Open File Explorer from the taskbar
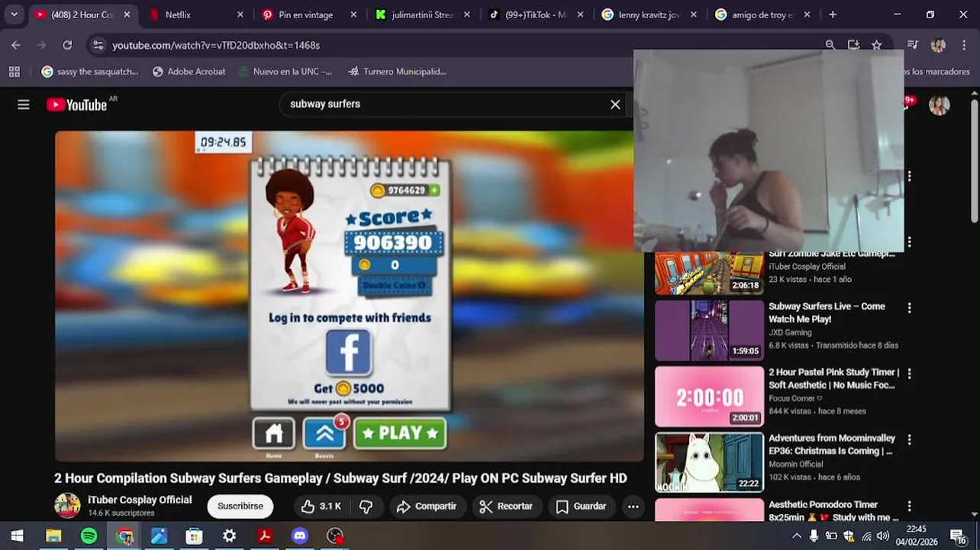This screenshot has width=980, height=550. point(53,536)
